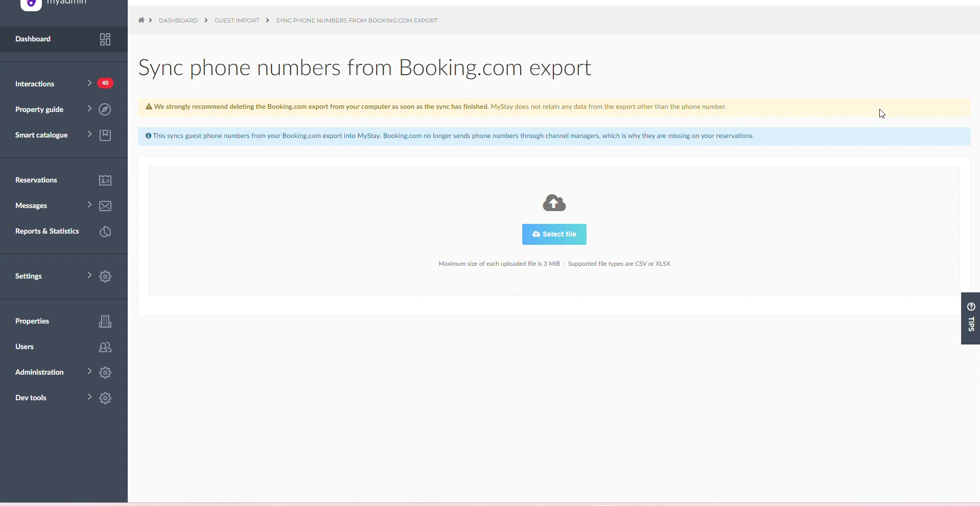Click the yellow warning about deleting the export
The image size is (980, 506).
click(554, 107)
